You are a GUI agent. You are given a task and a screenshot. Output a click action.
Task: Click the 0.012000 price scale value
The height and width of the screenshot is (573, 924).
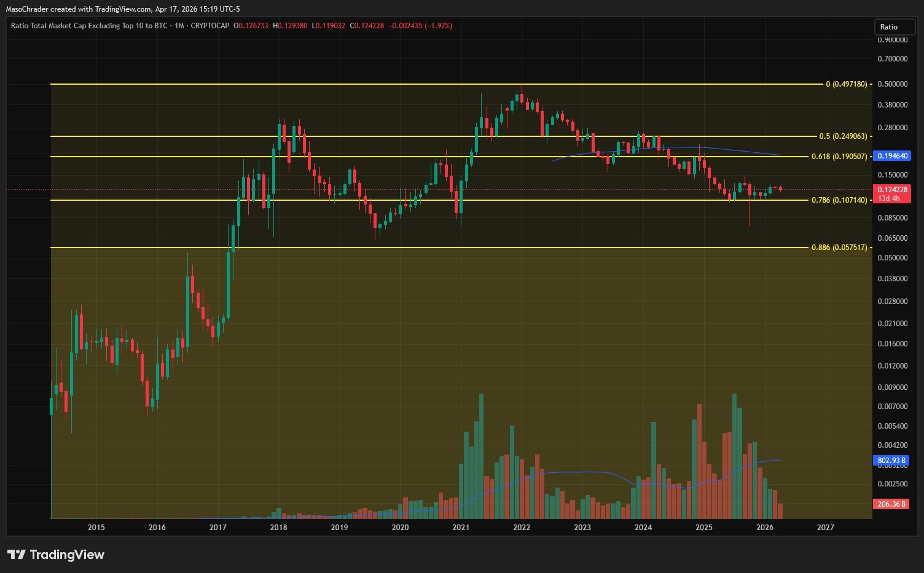(x=893, y=366)
